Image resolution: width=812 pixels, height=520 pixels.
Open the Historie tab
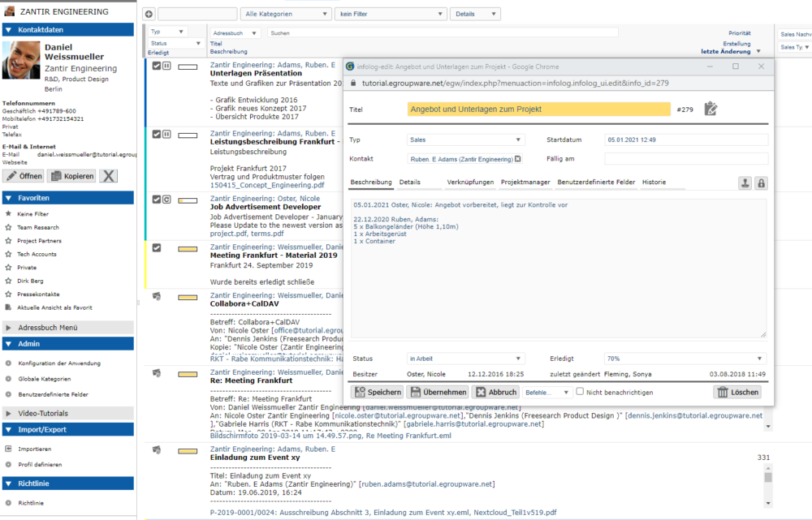(654, 183)
